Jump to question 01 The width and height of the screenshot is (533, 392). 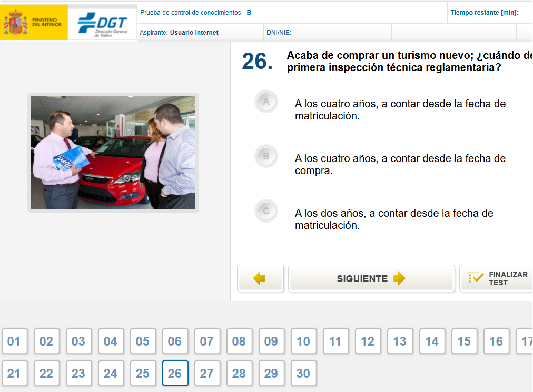[x=14, y=341]
